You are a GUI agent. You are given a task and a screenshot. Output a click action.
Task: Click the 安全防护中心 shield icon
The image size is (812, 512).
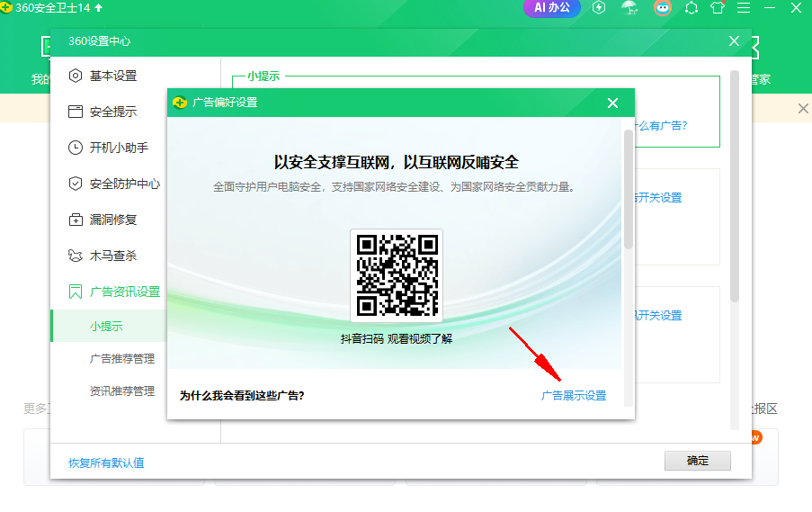[x=76, y=184]
